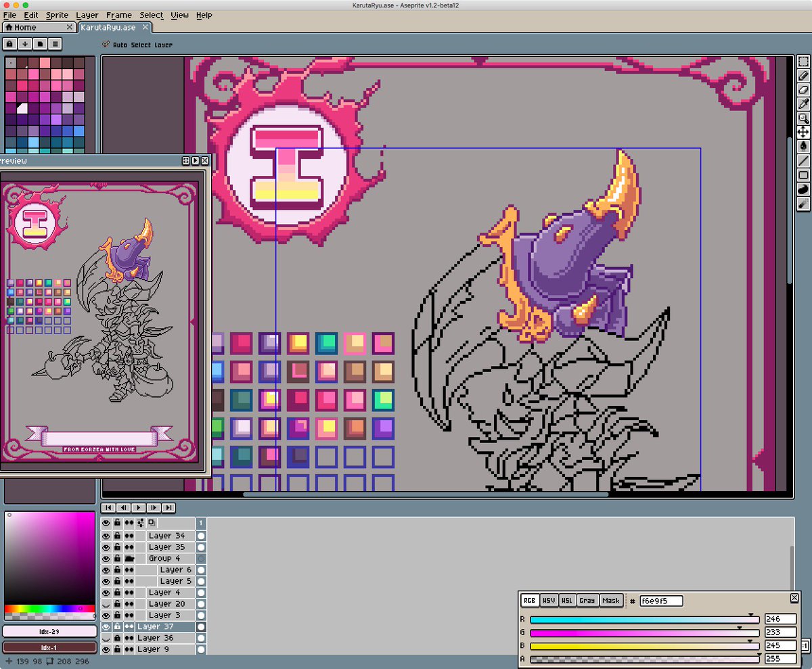
Task: Select the Eraser tool
Action: [x=803, y=90]
